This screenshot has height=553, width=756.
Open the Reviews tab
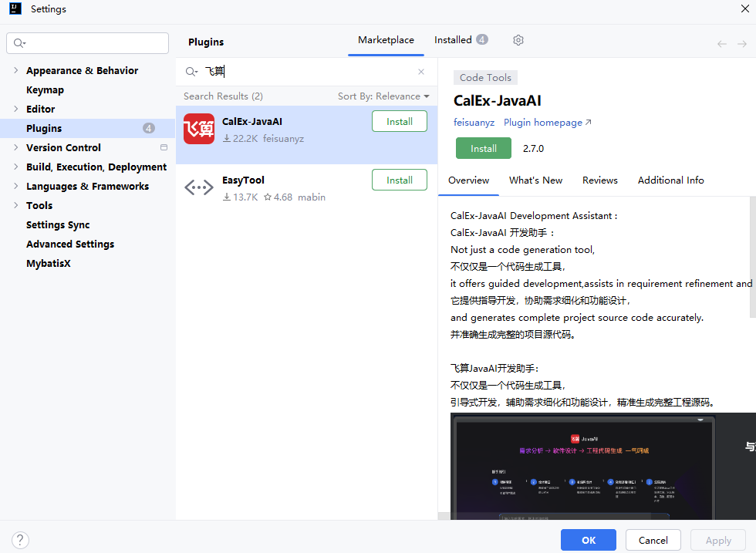pyautogui.click(x=600, y=180)
